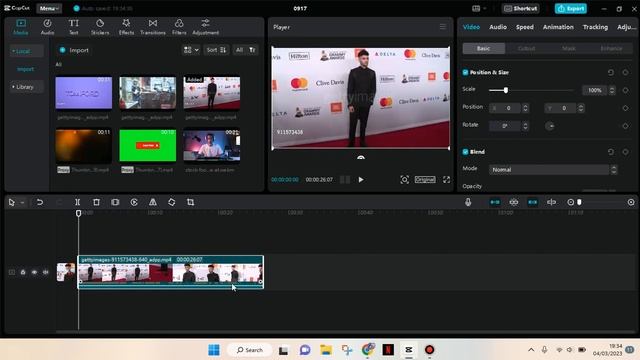Switch to the Animation properties tab
This screenshot has height=360, width=640.
558,27
